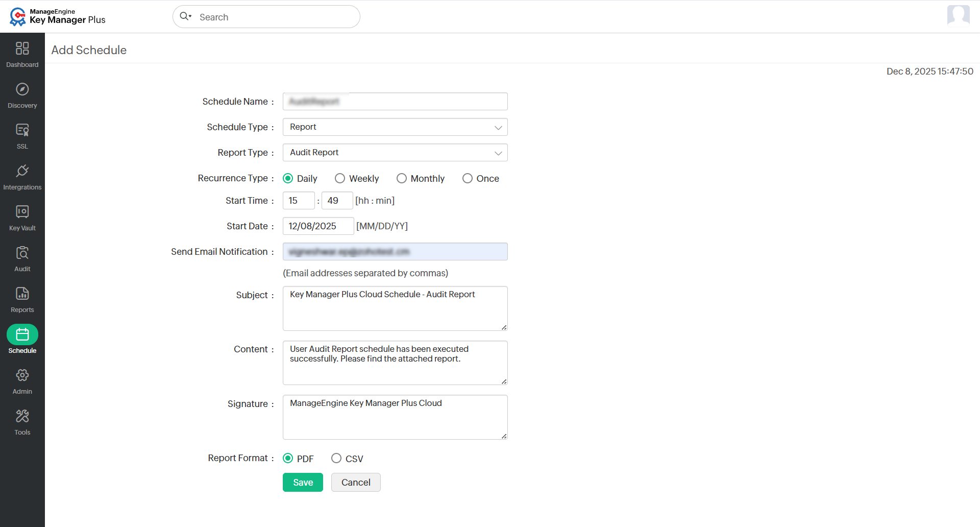Click the Key Manager Plus logo
The height and width of the screenshot is (527, 980).
(58, 16)
